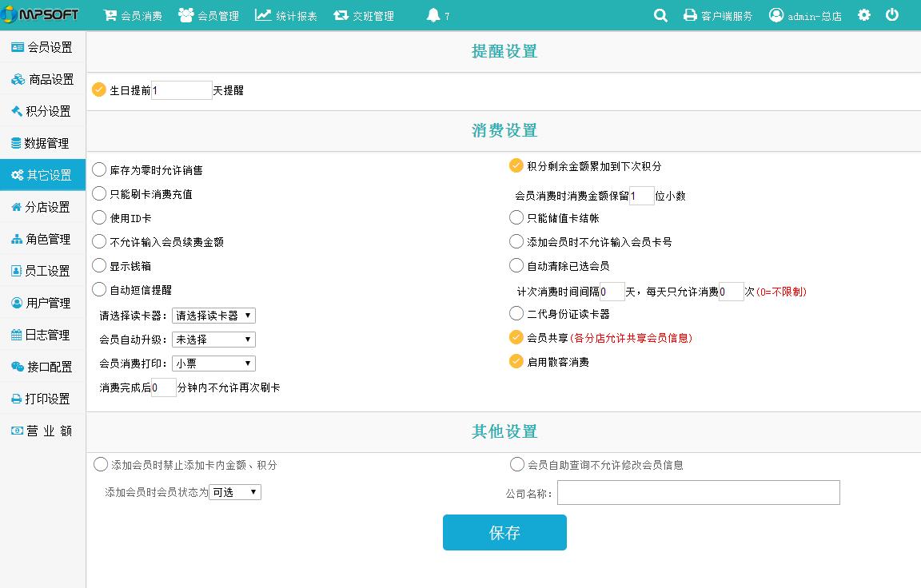Click the MPSOFT logo

click(x=40, y=14)
